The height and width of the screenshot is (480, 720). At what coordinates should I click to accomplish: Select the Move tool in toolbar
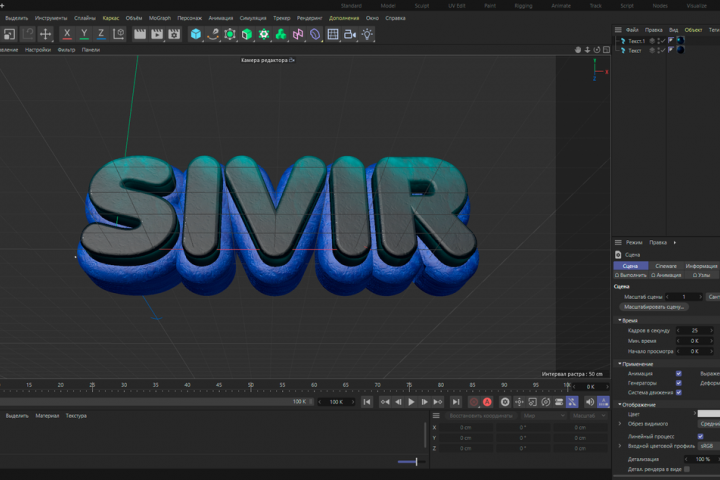(x=45, y=34)
